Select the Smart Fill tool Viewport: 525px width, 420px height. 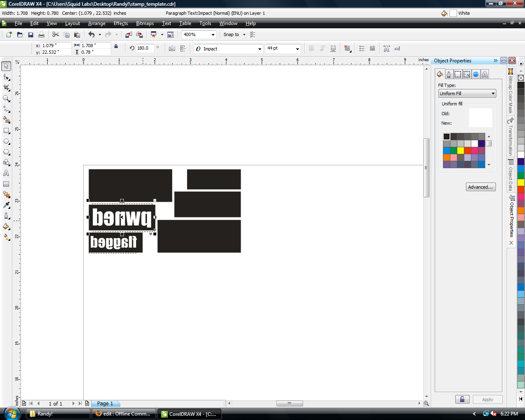[x=6, y=120]
